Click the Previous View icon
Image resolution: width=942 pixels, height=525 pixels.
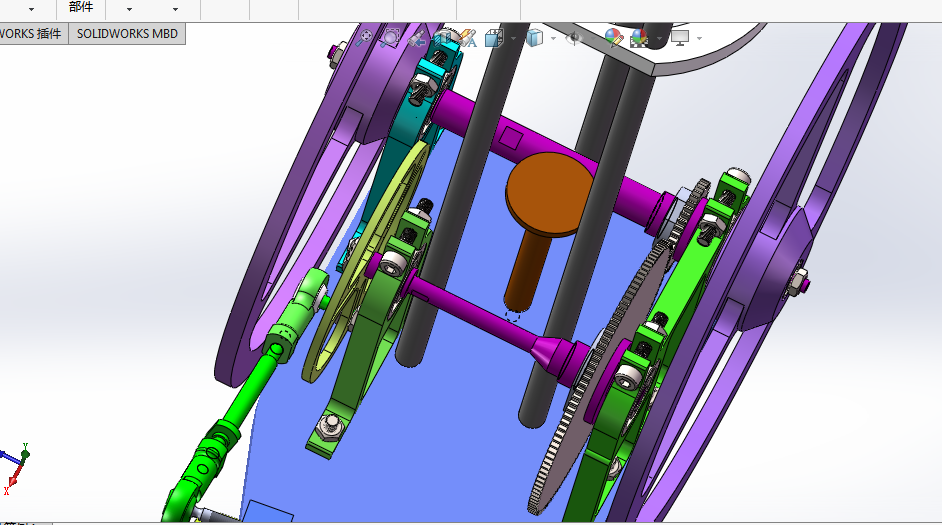click(416, 39)
